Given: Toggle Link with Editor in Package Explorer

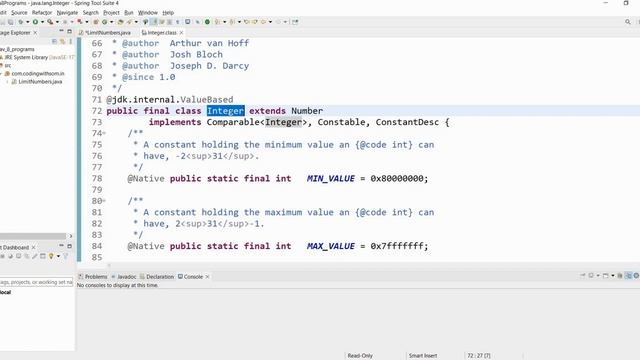Looking at the screenshot, I should point(62,41).
